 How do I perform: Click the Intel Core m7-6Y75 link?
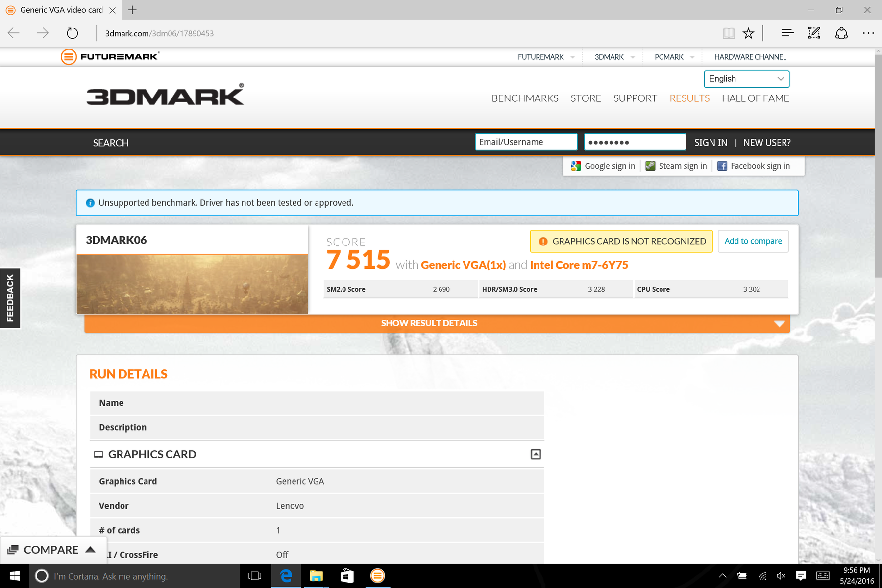point(579,265)
